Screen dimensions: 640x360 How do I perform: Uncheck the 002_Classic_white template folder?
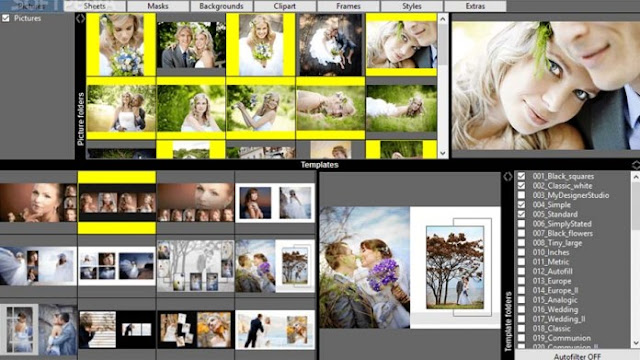[x=521, y=185]
